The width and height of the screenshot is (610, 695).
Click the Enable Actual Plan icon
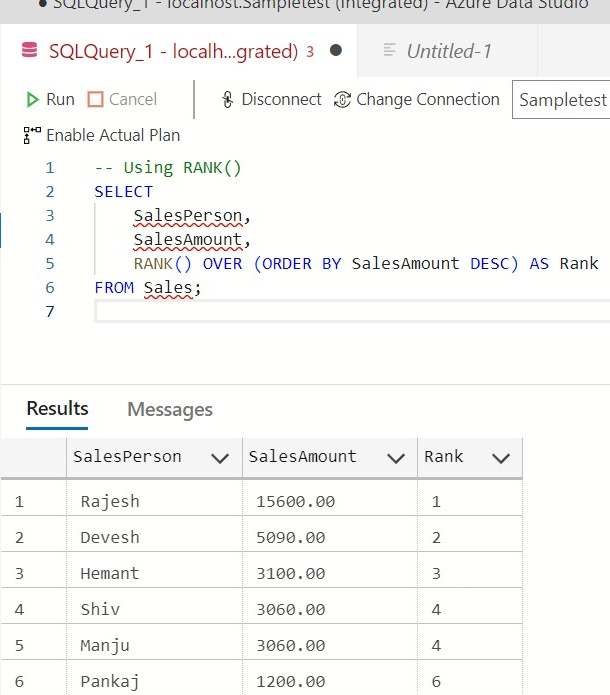[x=31, y=135]
